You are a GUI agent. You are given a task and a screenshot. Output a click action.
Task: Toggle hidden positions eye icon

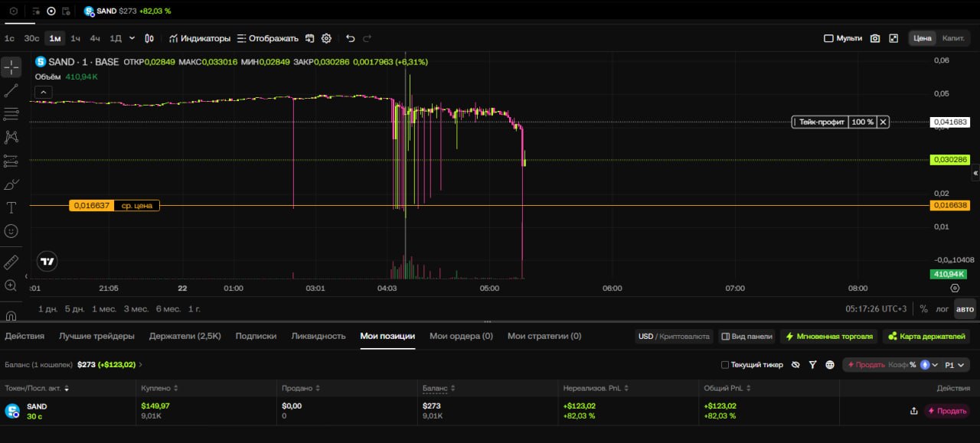(795, 365)
